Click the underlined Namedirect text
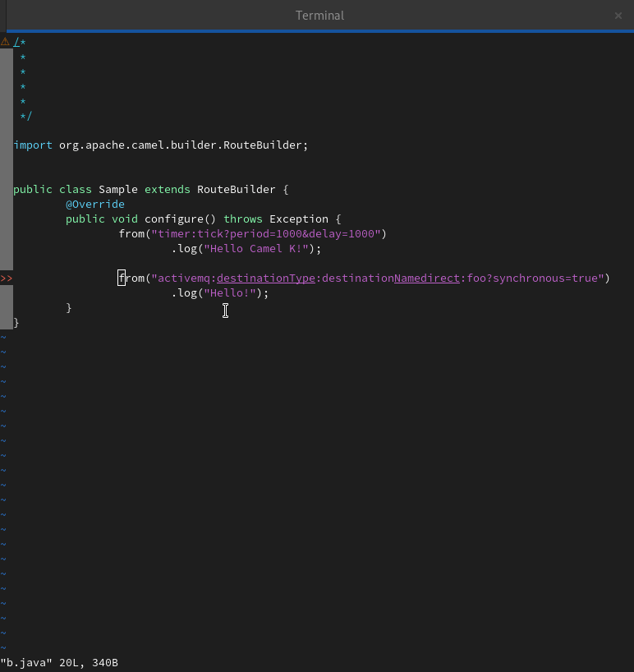 click(x=427, y=278)
